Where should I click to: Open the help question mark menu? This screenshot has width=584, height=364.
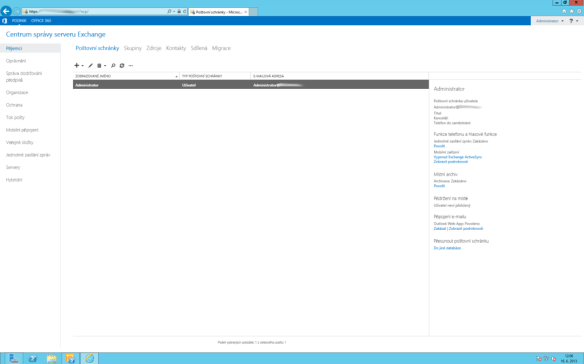tap(574, 21)
